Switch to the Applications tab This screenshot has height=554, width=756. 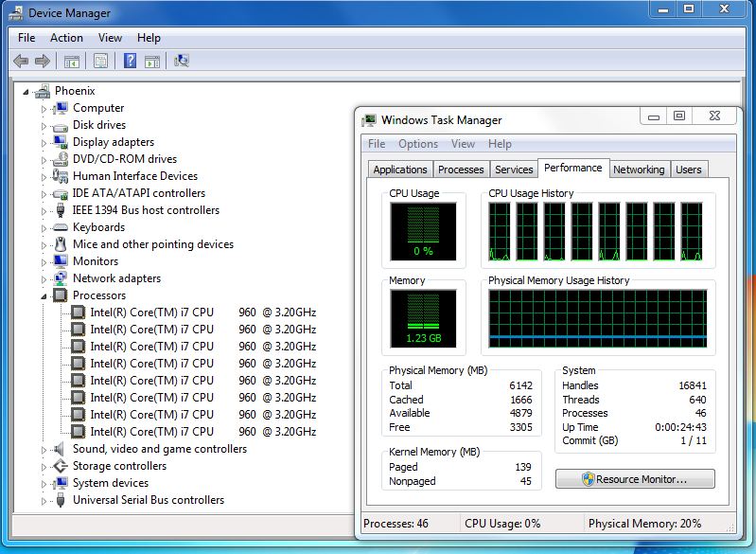coord(400,170)
